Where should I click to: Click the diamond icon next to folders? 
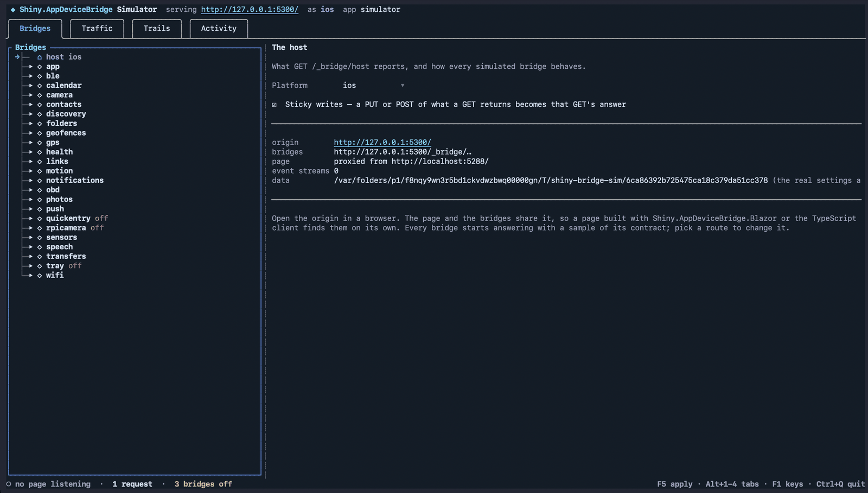tap(40, 123)
